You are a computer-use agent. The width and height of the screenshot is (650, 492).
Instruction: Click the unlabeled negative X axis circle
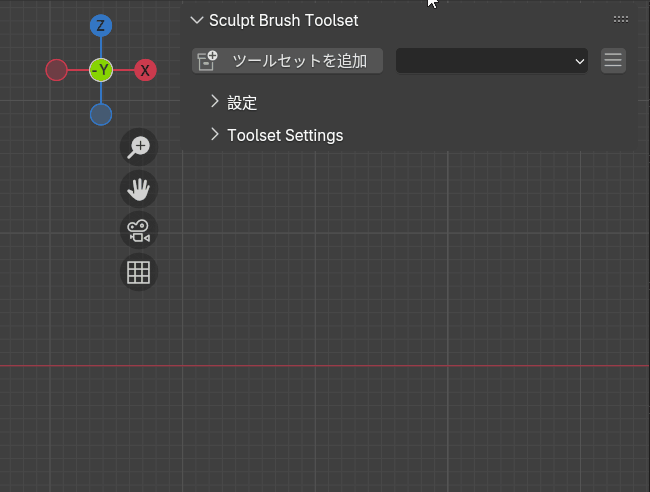pyautogui.click(x=56, y=70)
